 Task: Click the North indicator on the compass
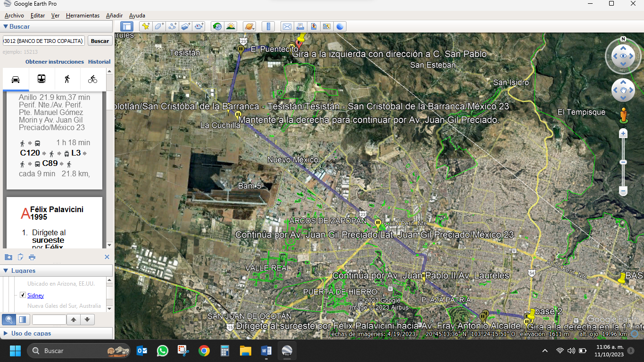point(623,39)
